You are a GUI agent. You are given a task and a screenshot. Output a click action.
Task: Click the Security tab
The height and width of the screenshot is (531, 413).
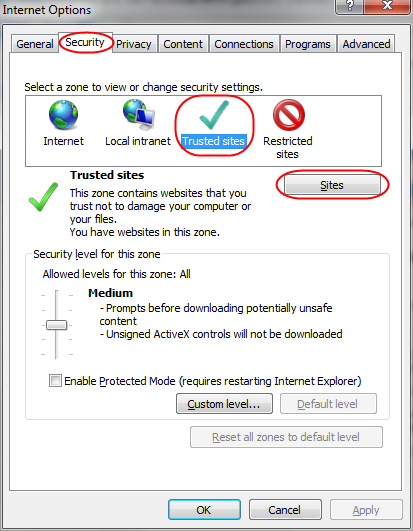tap(85, 43)
